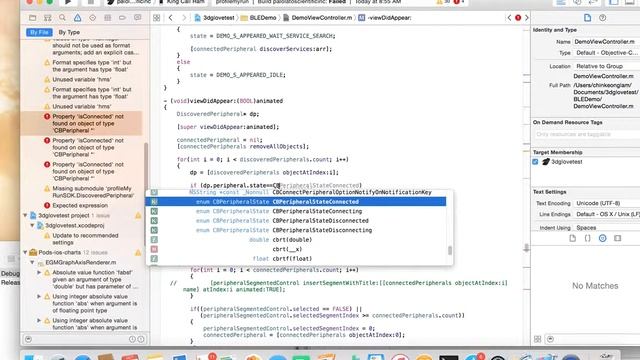Click the On Demand Resource Tags field
The width and height of the screenshot is (640, 360).
tap(587, 134)
